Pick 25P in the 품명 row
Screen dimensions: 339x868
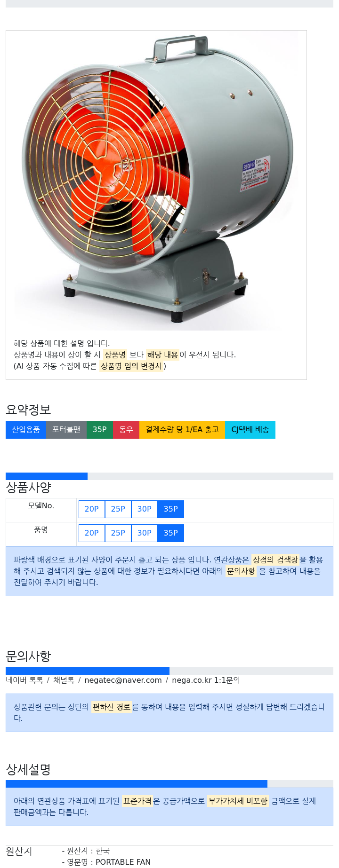pyautogui.click(x=118, y=533)
